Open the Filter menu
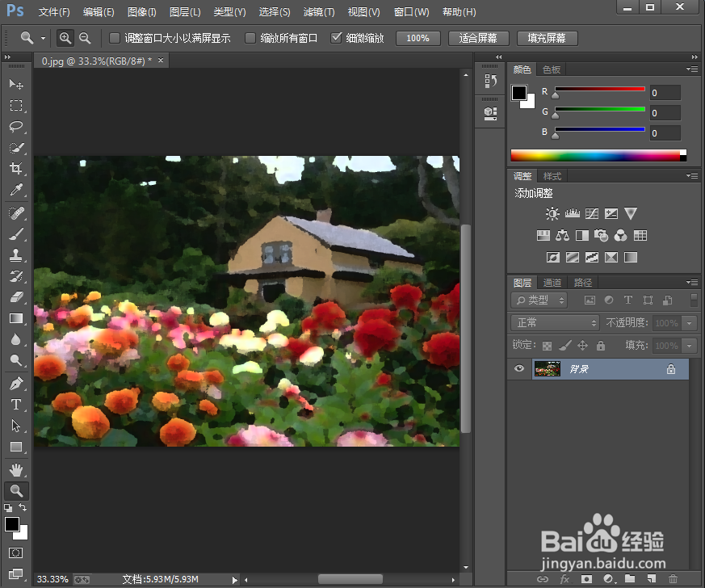The image size is (705, 588). tap(319, 12)
